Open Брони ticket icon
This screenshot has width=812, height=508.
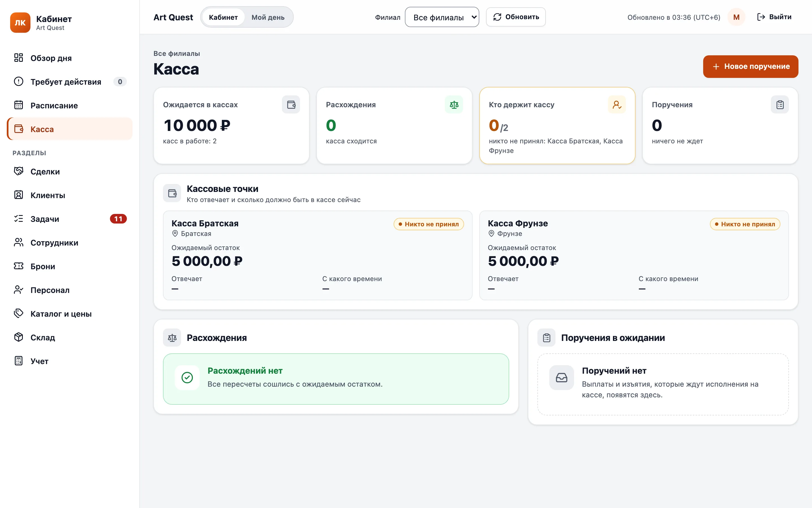(18, 266)
